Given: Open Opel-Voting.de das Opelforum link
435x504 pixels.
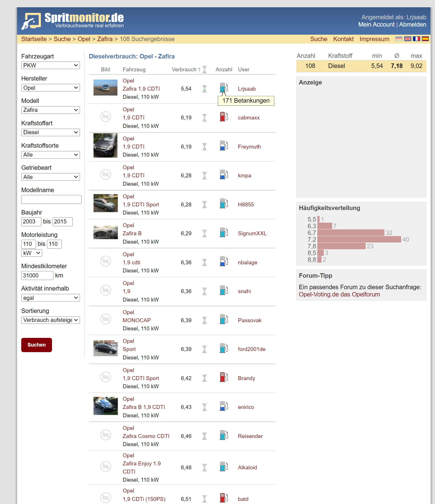Looking at the screenshot, I should pyautogui.click(x=339, y=295).
